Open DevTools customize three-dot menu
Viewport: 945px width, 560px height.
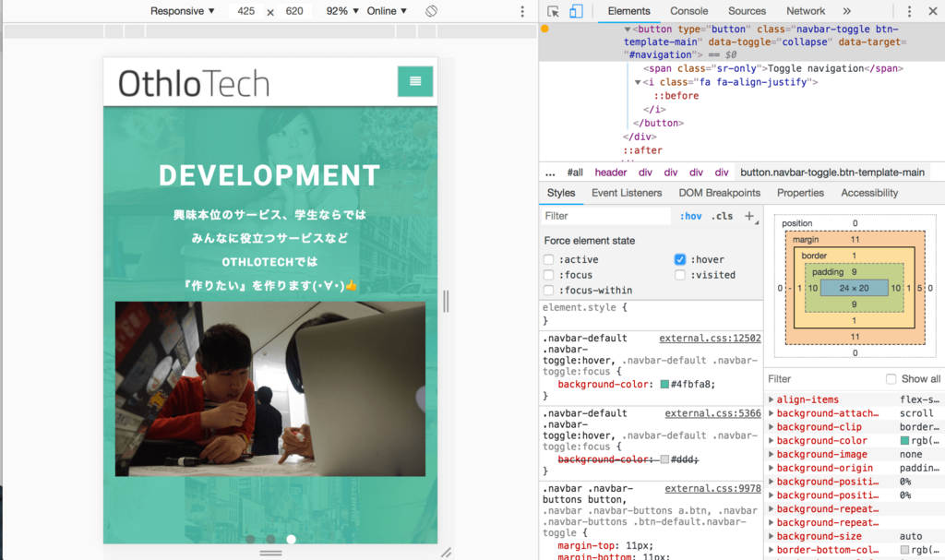tap(909, 11)
